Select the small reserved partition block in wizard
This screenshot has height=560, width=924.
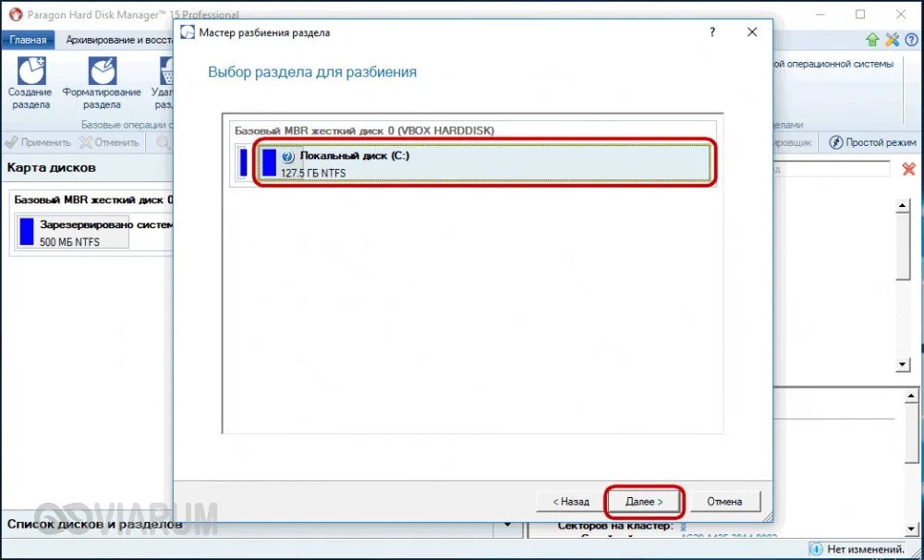243,163
